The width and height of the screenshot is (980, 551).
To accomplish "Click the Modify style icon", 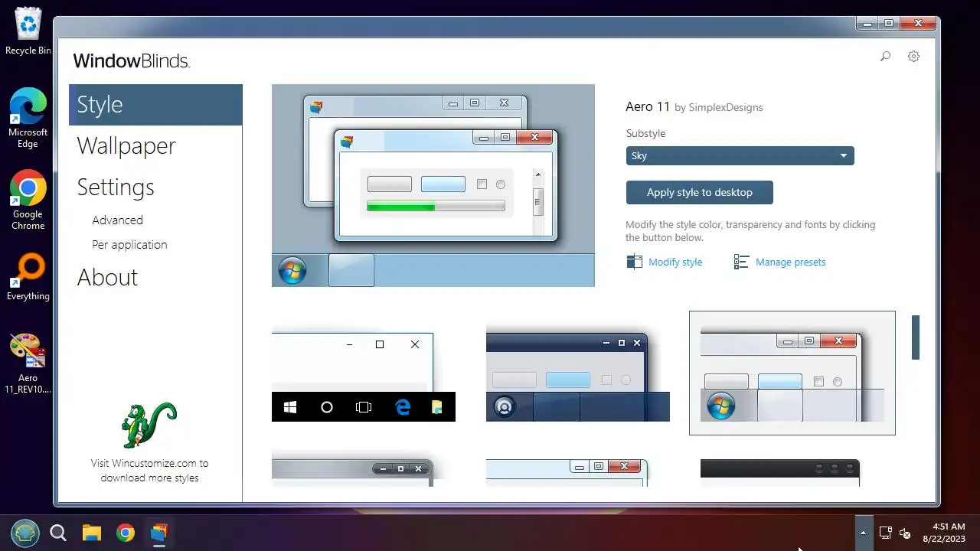I will (634, 262).
